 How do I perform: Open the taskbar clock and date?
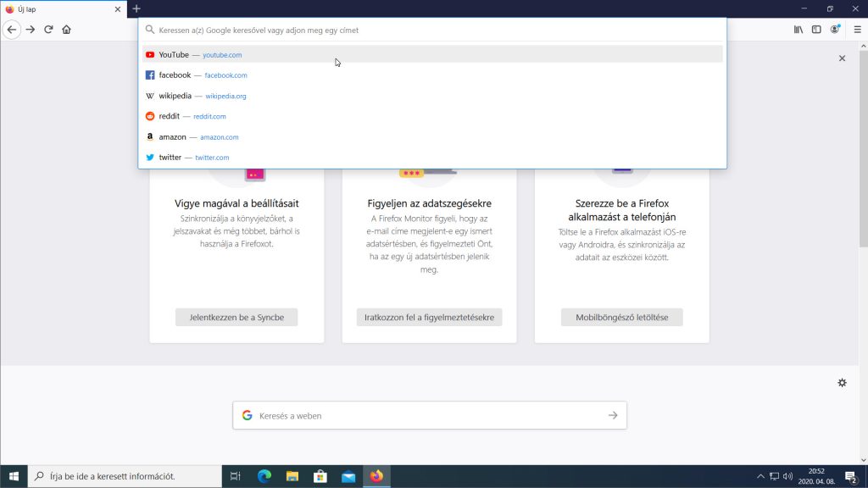(816, 476)
